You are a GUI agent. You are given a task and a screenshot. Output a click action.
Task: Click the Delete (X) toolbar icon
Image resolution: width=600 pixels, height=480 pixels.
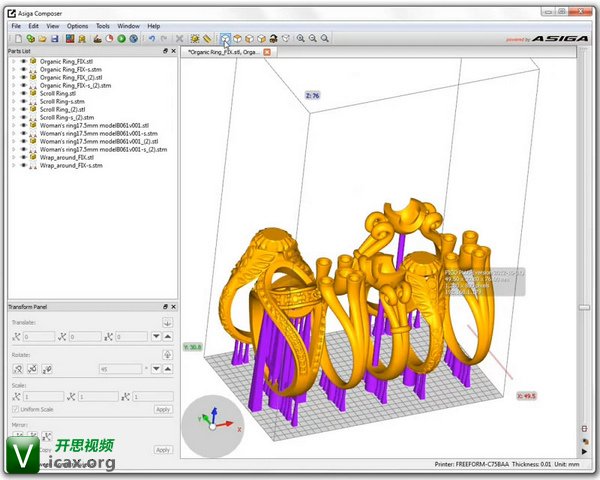click(179, 38)
